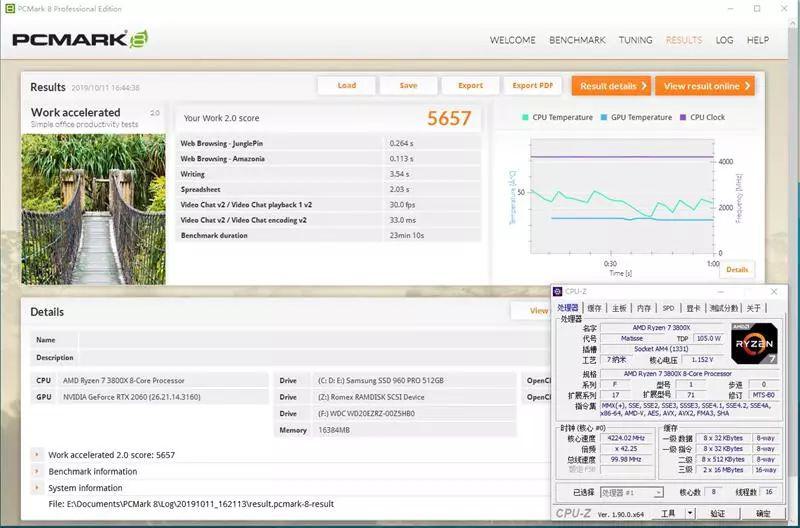Click View result online button
The image size is (800, 528).
pos(705,86)
